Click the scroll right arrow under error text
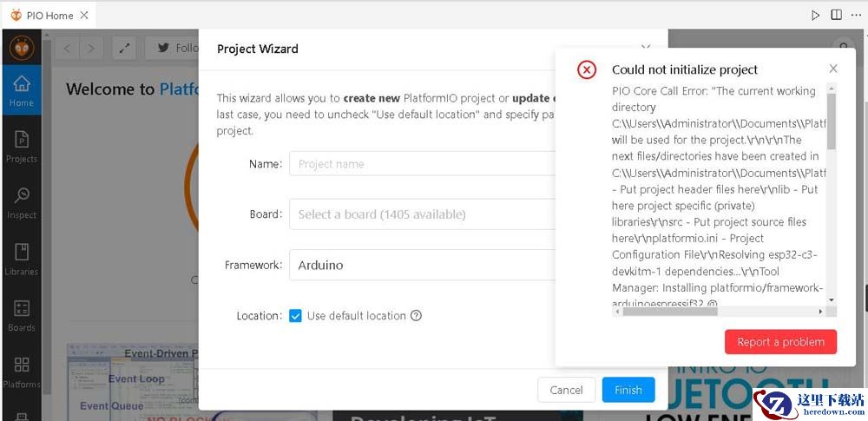Screen dimensions: 868x421 820,312
